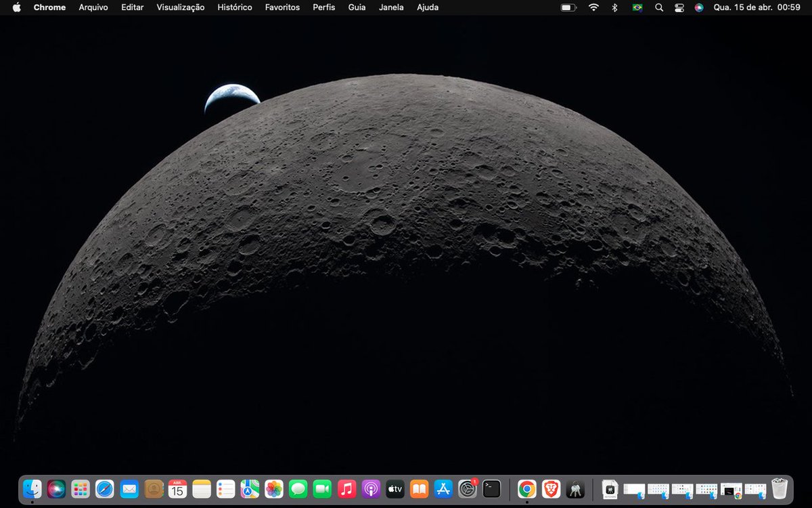
Task: Open the Guia menu
Action: click(x=357, y=7)
